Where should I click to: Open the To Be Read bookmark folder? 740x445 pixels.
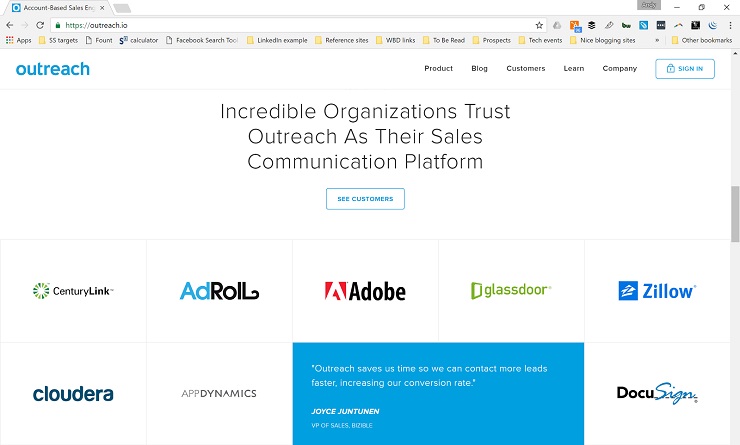click(444, 40)
